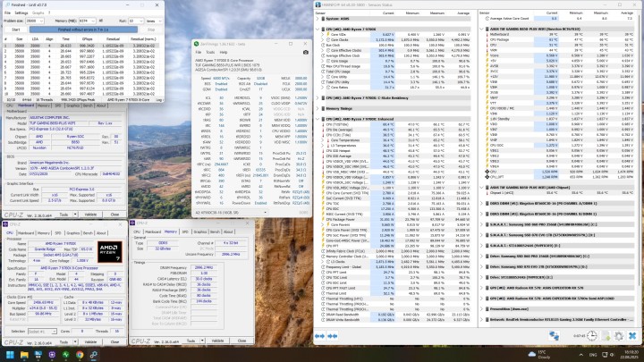This screenshot has height=362, width=644.
Task: Open ZenTimings Tools menu
Action: click(x=210, y=52)
